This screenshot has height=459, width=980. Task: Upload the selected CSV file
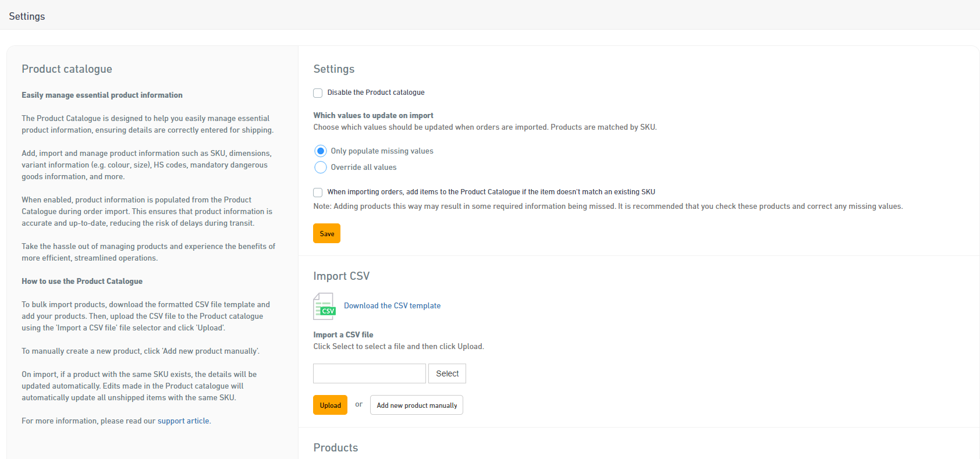pyautogui.click(x=330, y=405)
